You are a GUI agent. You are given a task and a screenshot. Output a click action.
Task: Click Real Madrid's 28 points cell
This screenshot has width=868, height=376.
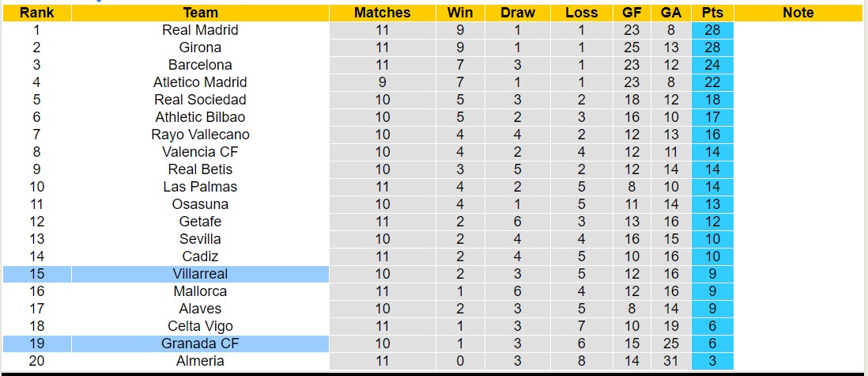[712, 30]
